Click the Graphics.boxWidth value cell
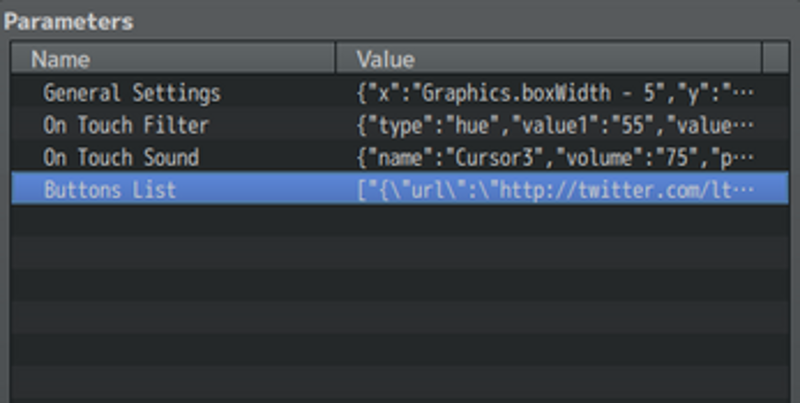Image resolution: width=800 pixels, height=403 pixels. [555, 93]
